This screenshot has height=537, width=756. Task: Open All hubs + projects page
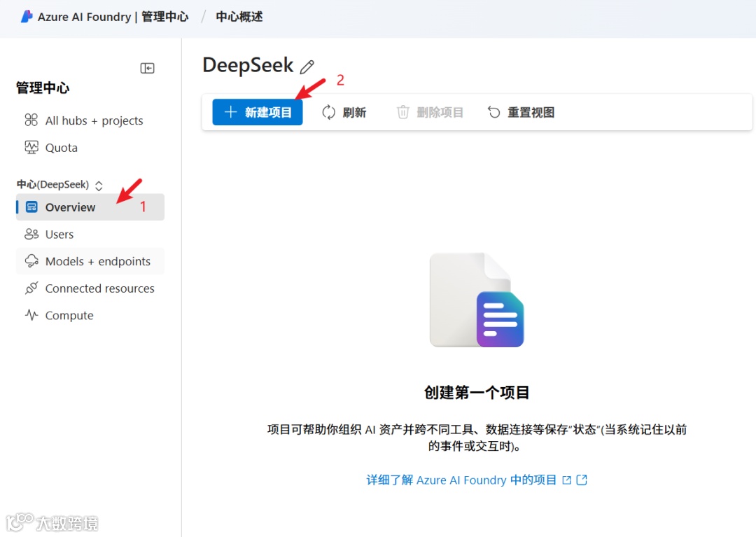click(90, 120)
